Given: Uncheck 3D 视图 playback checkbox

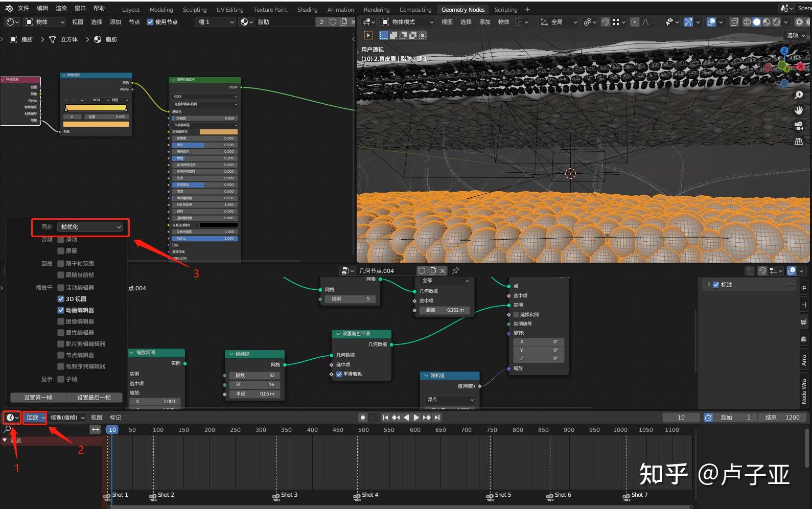Looking at the screenshot, I should pos(61,299).
